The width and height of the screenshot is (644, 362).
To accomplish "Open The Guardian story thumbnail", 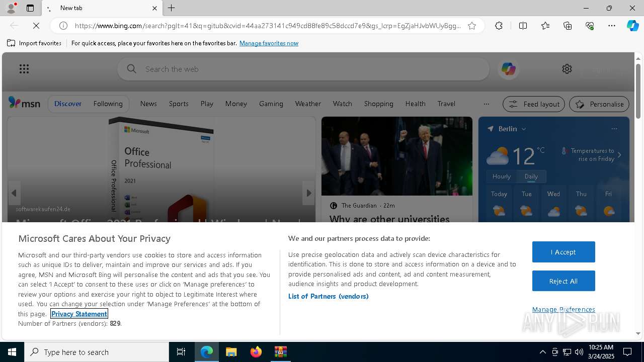I will point(397,156).
